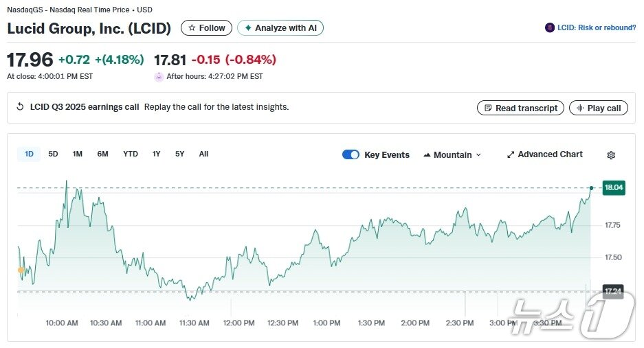Screen dimensions: 644x348
Task: Show the YTD chart range
Action: [131, 154]
